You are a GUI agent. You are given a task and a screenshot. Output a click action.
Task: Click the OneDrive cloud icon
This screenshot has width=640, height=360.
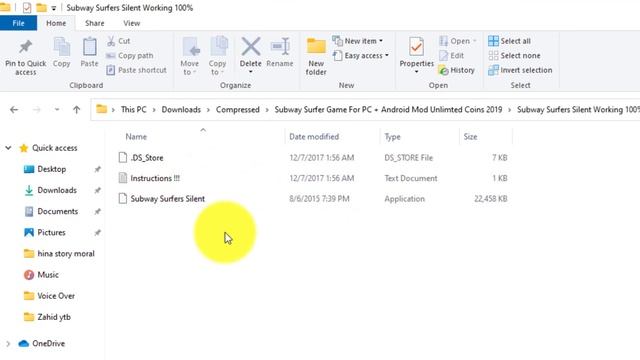(24, 344)
